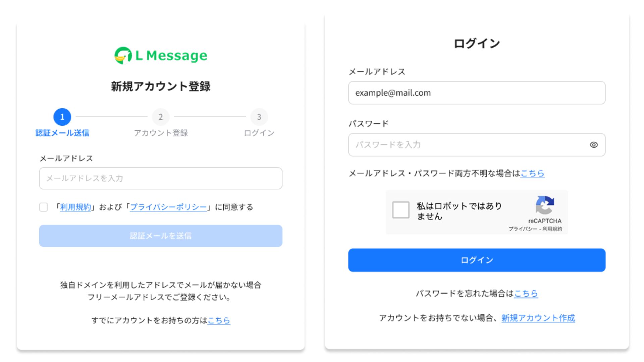The width and height of the screenshot is (644, 362).
Task: Show password with the eye icon
Action: pyautogui.click(x=594, y=145)
